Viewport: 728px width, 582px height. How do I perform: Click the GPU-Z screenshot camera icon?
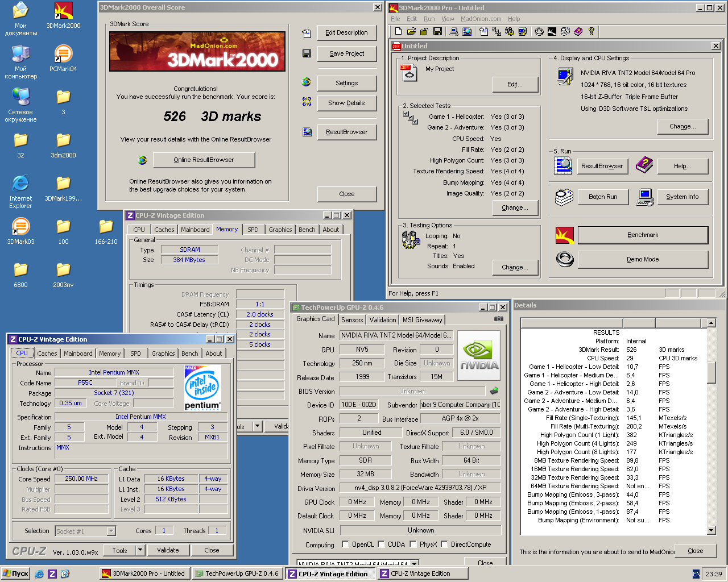coord(499,319)
